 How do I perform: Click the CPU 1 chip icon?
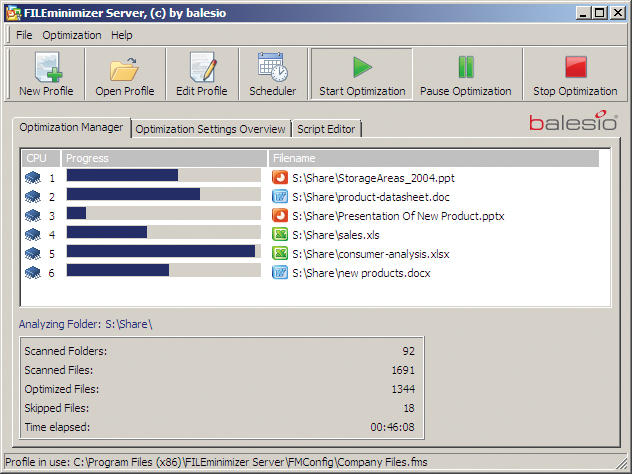(x=33, y=178)
